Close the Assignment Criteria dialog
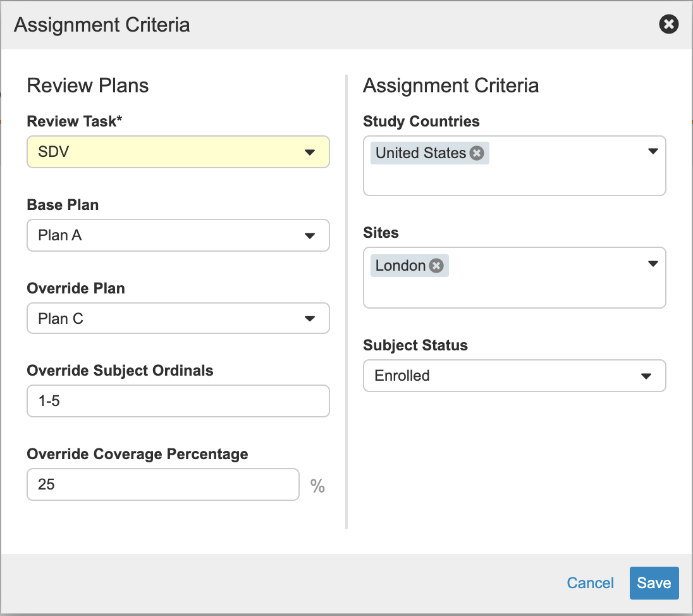 pyautogui.click(x=668, y=25)
